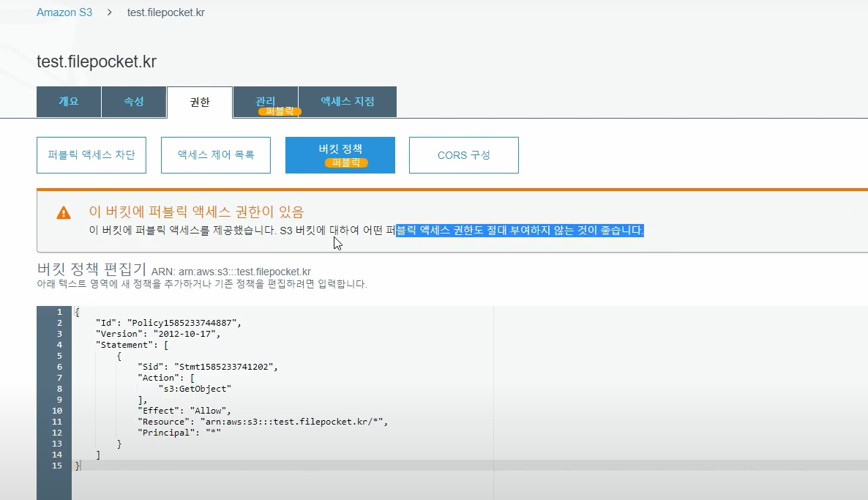Image resolution: width=868 pixels, height=500 pixels.
Task: Click the 퍼블릭 액세스 차단 button
Action: (x=91, y=155)
